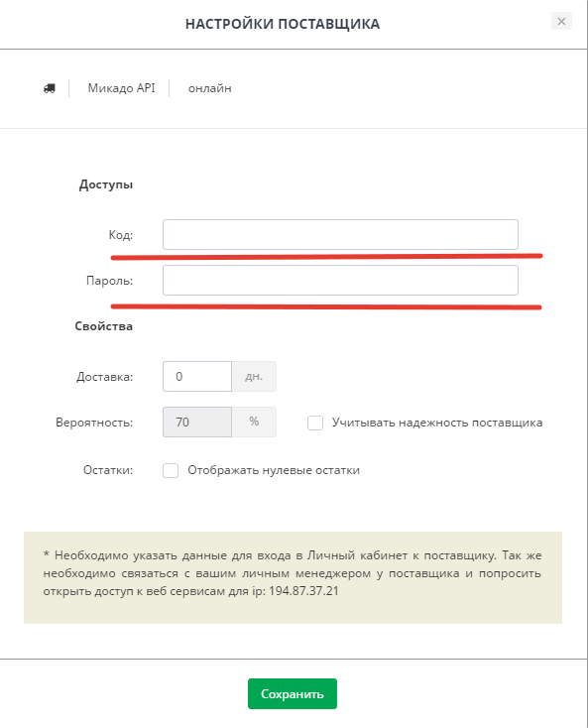Close the supplier settings dialog
The width and height of the screenshot is (588, 728).
coord(561,22)
